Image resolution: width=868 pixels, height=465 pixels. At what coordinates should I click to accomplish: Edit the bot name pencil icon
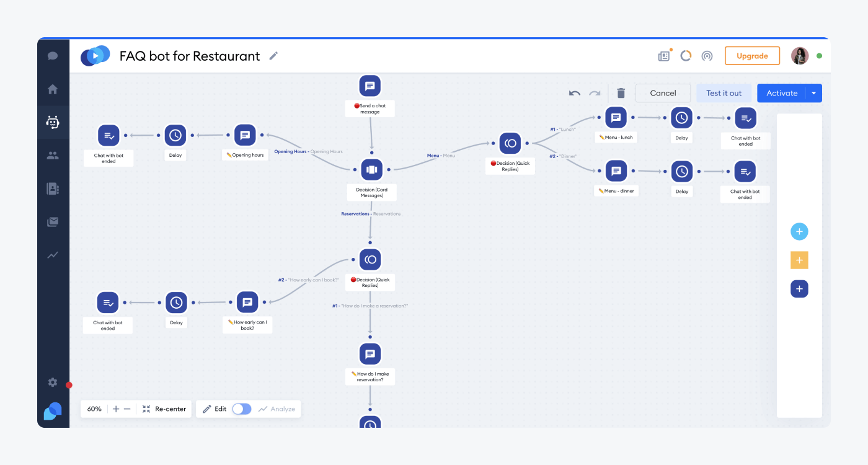pyautogui.click(x=273, y=56)
